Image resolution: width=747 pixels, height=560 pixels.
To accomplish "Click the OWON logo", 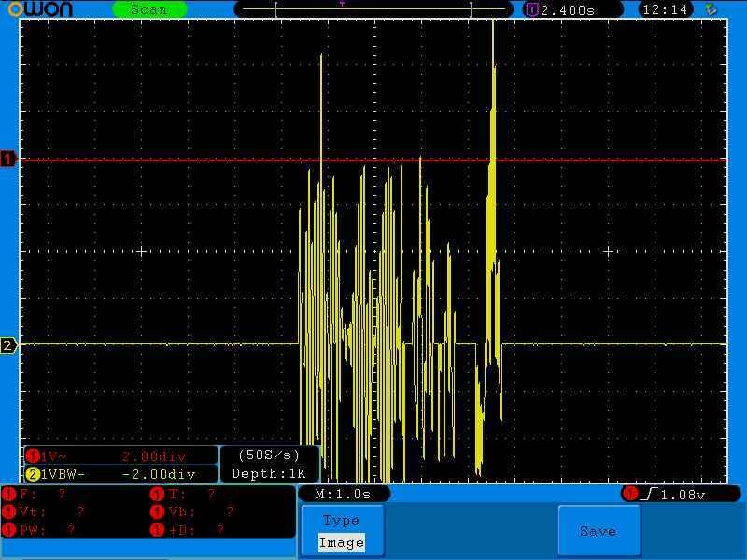I will pyautogui.click(x=40, y=9).
